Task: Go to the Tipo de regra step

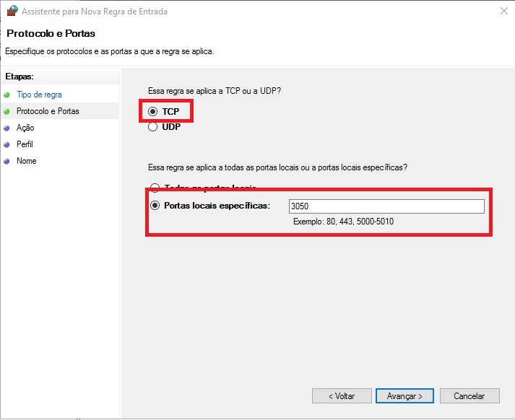Action: coord(39,95)
